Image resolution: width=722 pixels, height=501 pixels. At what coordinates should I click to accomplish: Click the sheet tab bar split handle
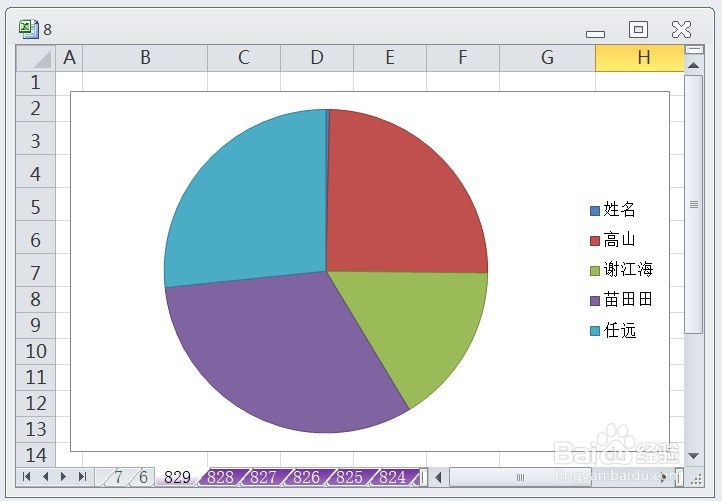tap(423, 477)
